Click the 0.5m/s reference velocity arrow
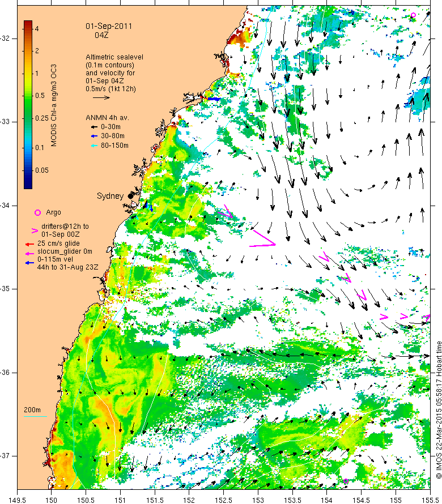Screen dimensions: 442x504 (x=101, y=97)
